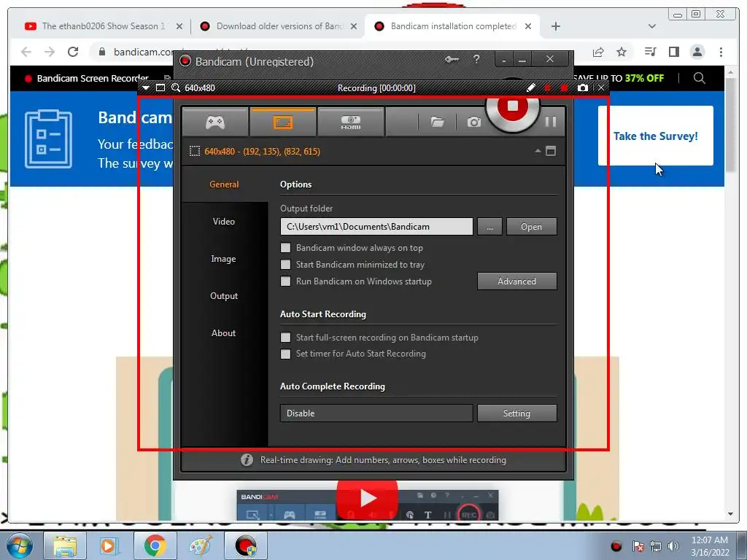Screen dimensions: 747x560
Task: Open Windows Explorer from taskbar
Action: coord(65,546)
